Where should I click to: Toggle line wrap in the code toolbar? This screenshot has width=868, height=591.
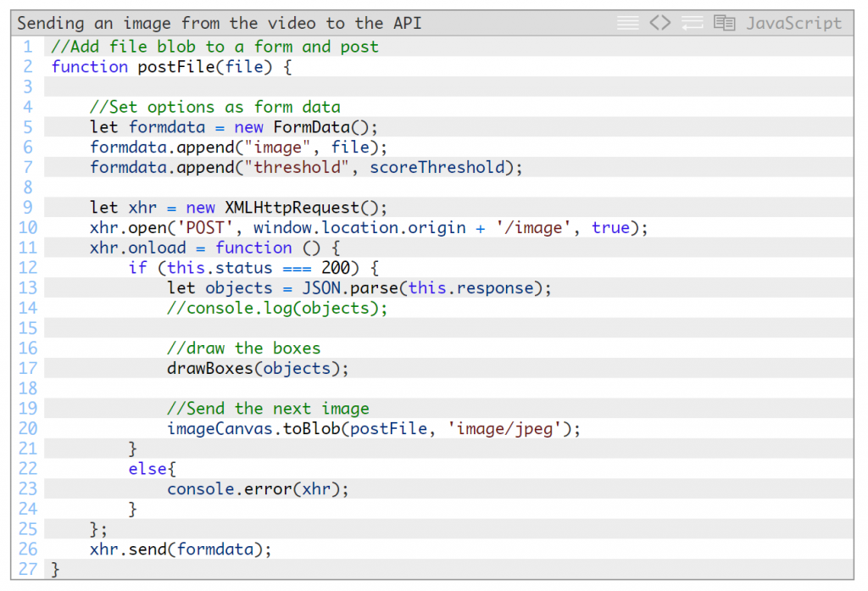(692, 23)
